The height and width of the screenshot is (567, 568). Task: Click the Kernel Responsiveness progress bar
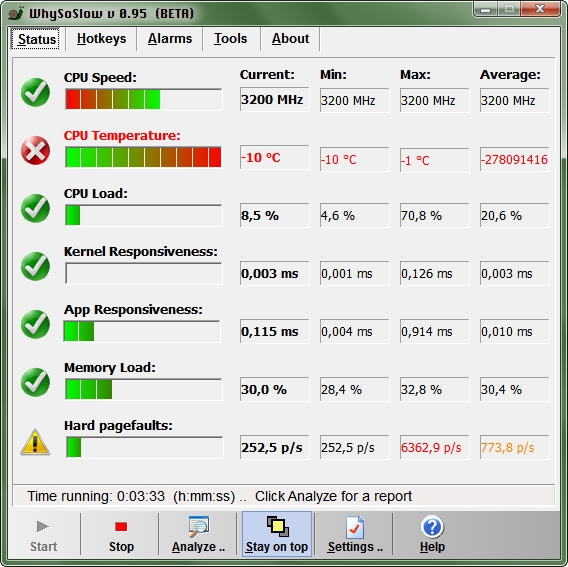click(x=143, y=273)
